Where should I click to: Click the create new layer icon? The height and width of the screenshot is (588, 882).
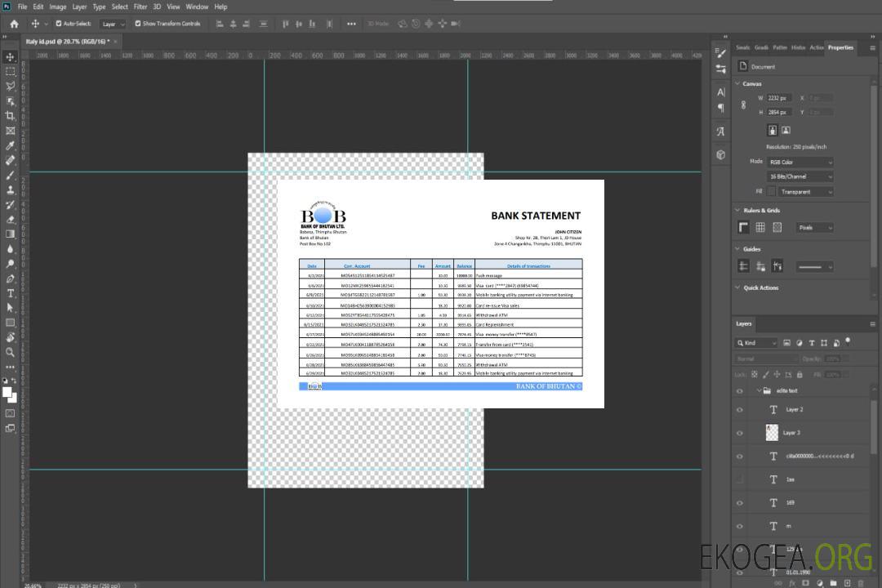(x=847, y=583)
